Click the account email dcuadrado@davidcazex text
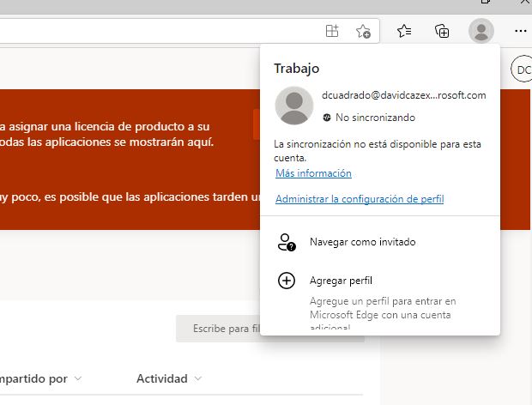532x405 pixels. 404,95
